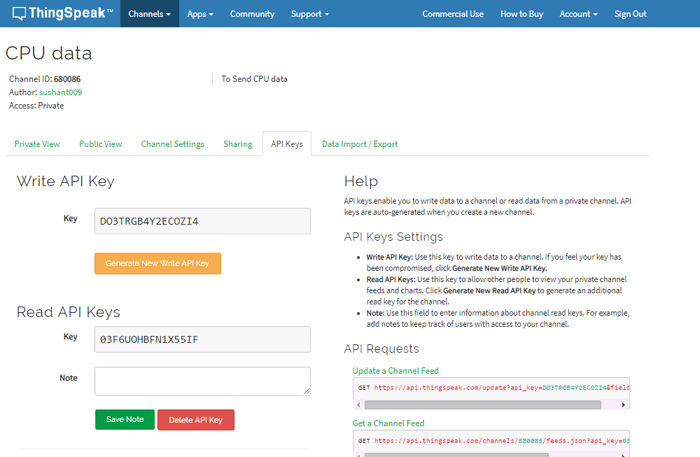Go to the Community page
700x457 pixels.
[x=252, y=14]
